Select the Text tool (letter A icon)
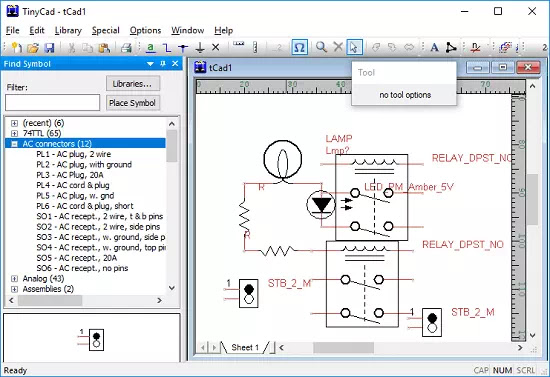Image resolution: width=550 pixels, height=377 pixels. pos(434,47)
